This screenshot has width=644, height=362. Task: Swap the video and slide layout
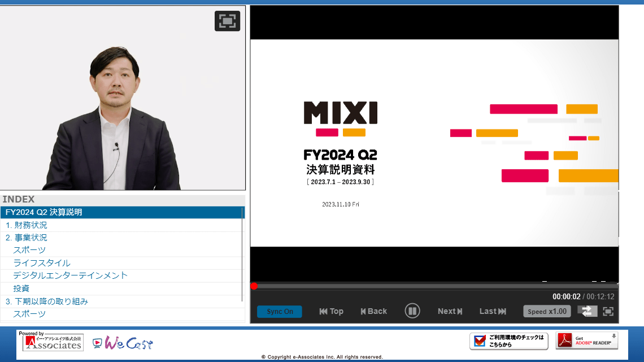tap(587, 311)
